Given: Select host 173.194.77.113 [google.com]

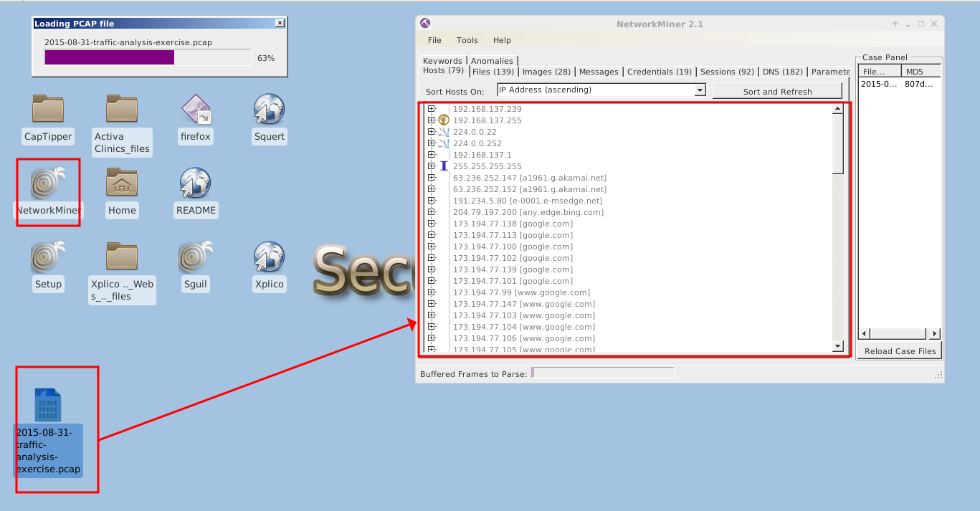Looking at the screenshot, I should pos(513,235).
